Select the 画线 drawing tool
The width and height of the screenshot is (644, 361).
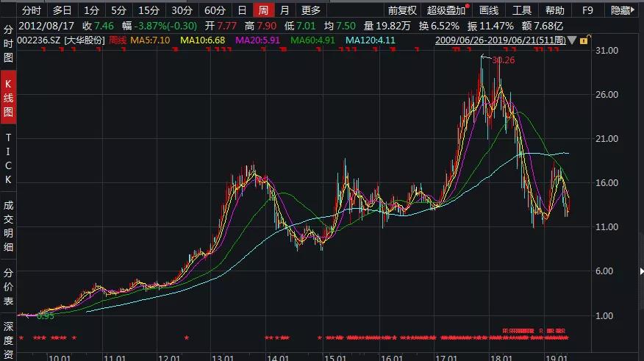pyautogui.click(x=488, y=10)
